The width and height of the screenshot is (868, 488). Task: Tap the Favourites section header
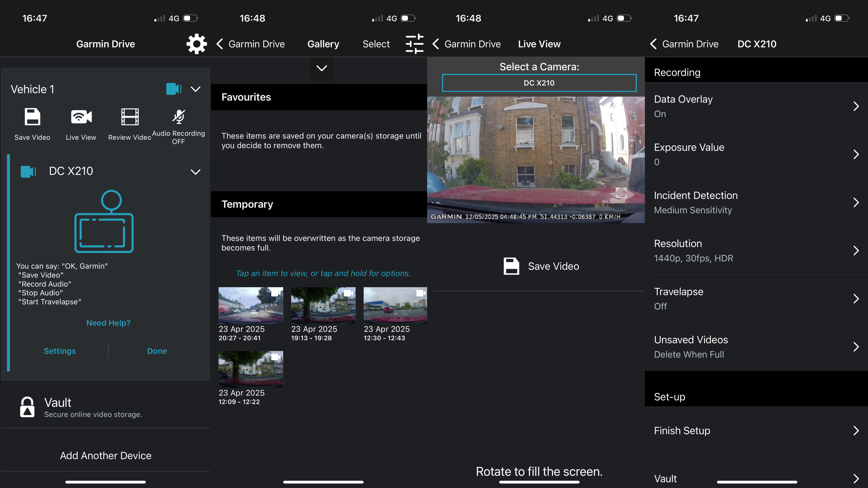[x=319, y=97]
